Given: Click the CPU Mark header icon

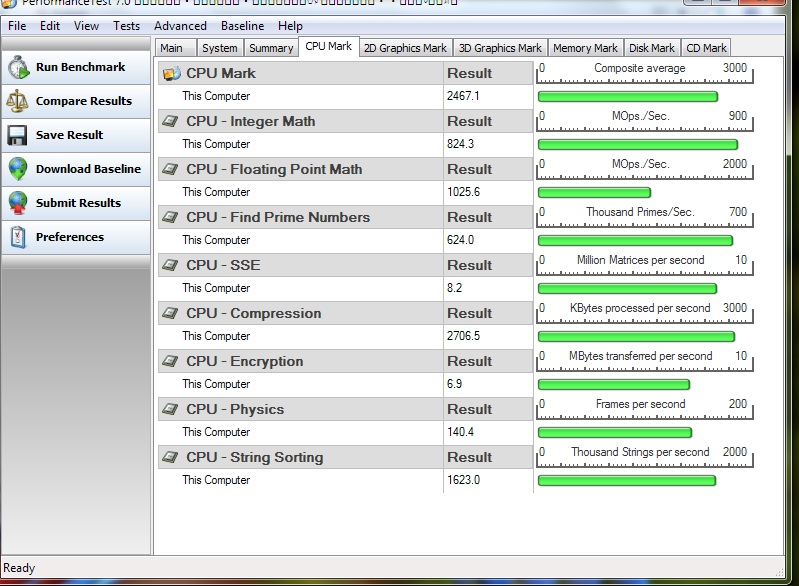Looking at the screenshot, I should [x=171, y=73].
